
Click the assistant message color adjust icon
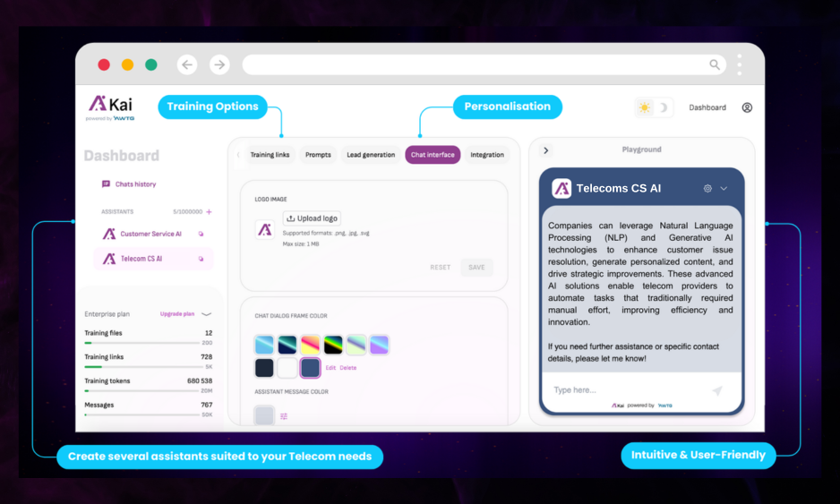(x=283, y=416)
